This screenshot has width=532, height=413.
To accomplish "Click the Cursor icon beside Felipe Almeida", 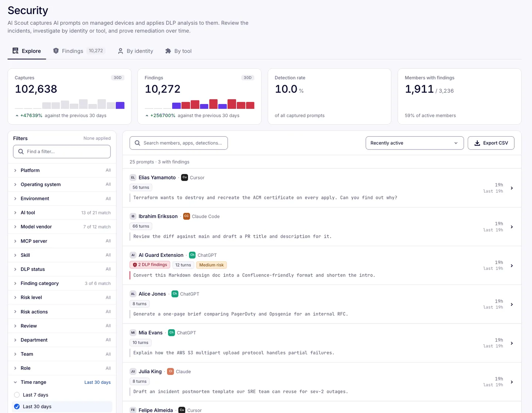I will [x=182, y=410].
